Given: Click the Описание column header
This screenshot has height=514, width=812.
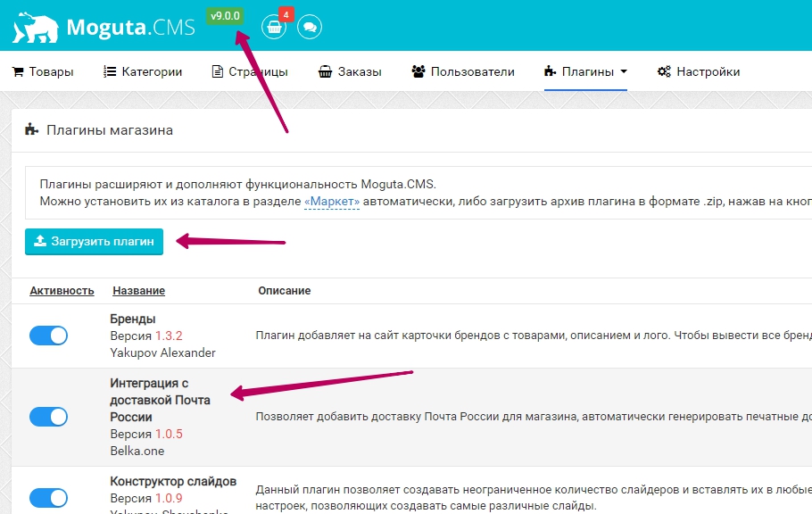Looking at the screenshot, I should tap(285, 291).
